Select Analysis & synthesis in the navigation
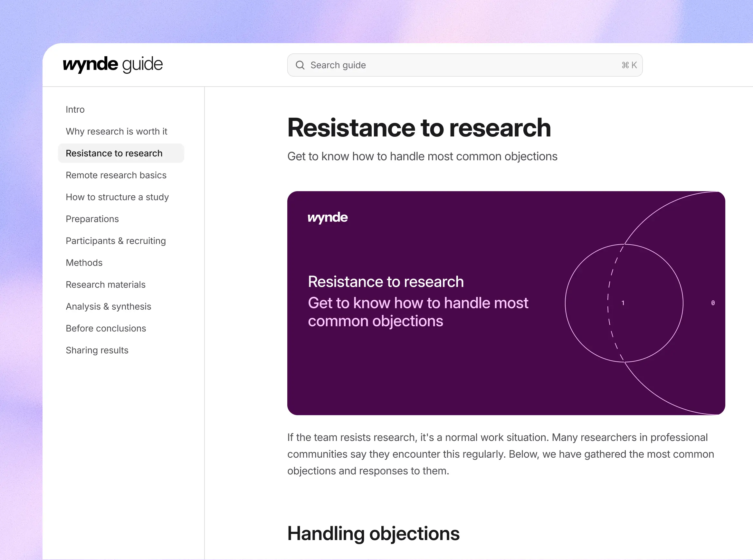The image size is (753, 560). click(109, 306)
